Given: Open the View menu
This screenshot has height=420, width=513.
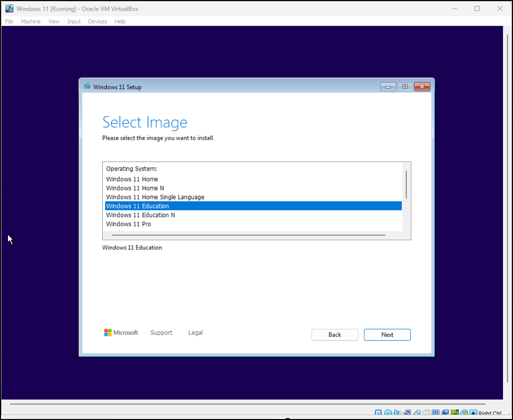Looking at the screenshot, I should 54,22.
